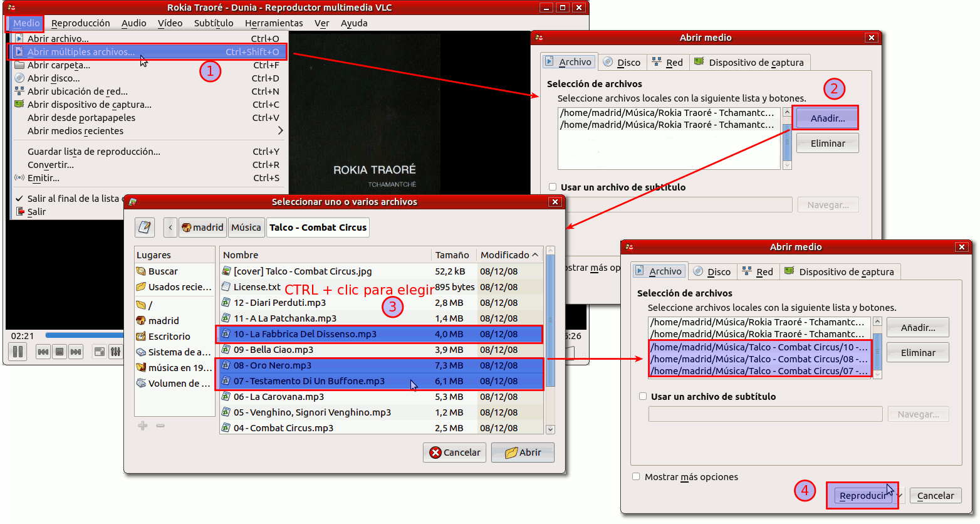Select 11 - A La Patchanka.mp3
980x524 pixels.
click(x=382, y=318)
